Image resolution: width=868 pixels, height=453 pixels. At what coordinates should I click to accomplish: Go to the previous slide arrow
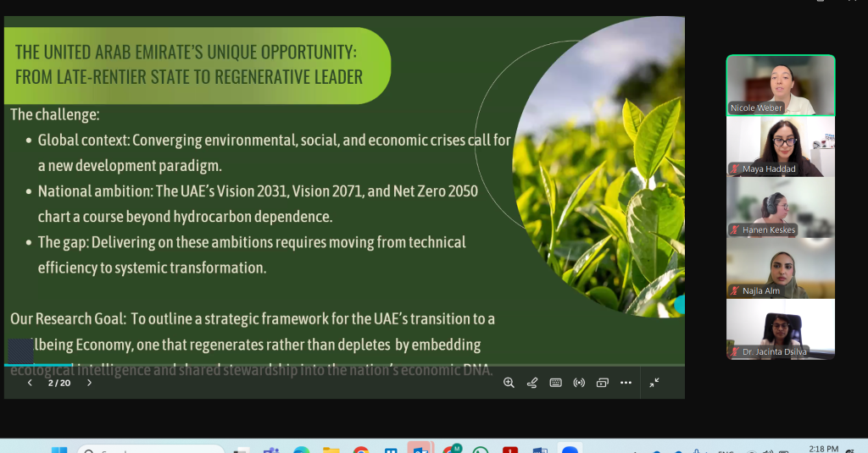click(30, 383)
